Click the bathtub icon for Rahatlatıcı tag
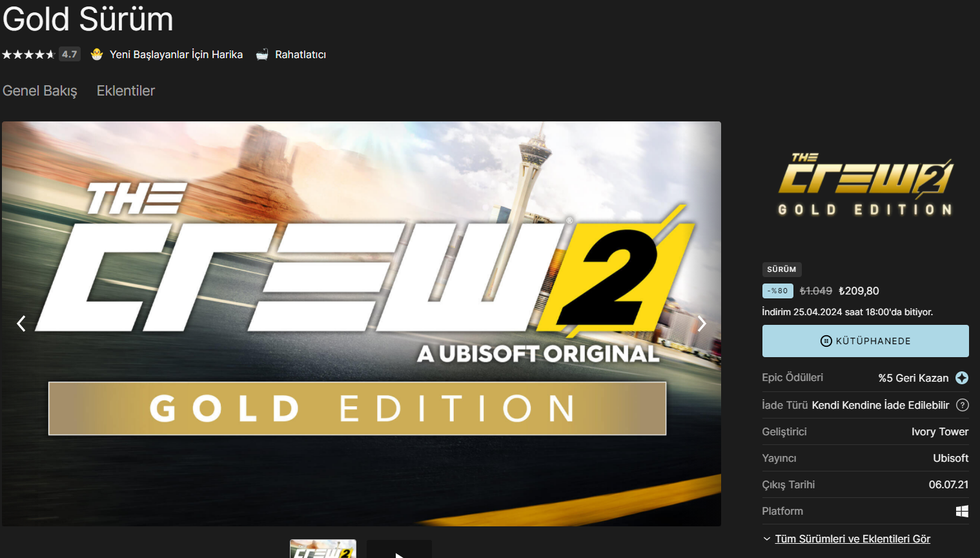The width and height of the screenshot is (980, 558). coord(262,54)
